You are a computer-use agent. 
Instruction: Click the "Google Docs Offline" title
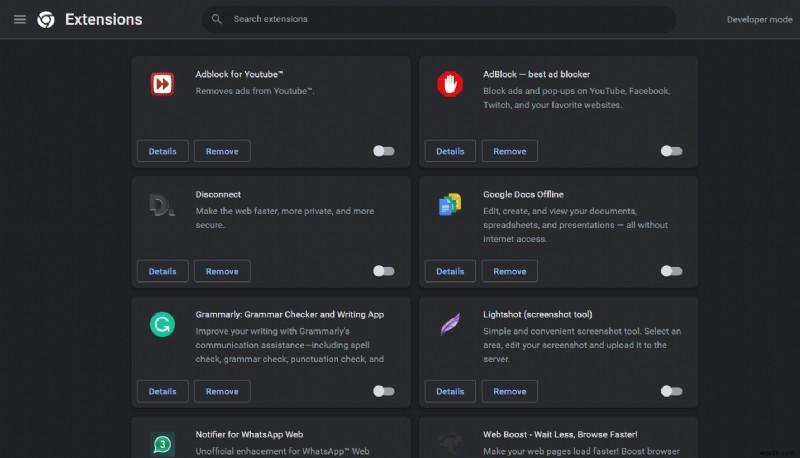pos(523,194)
